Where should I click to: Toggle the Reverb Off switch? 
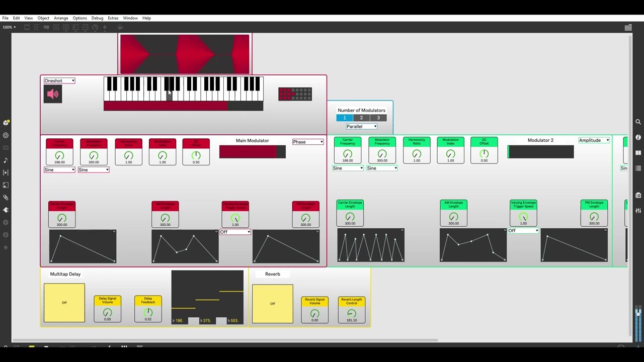(273, 304)
